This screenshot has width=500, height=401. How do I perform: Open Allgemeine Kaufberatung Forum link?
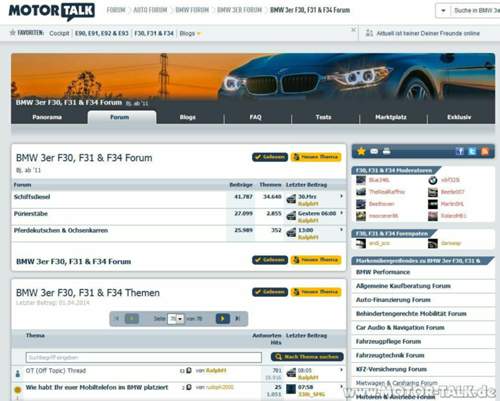403,286
